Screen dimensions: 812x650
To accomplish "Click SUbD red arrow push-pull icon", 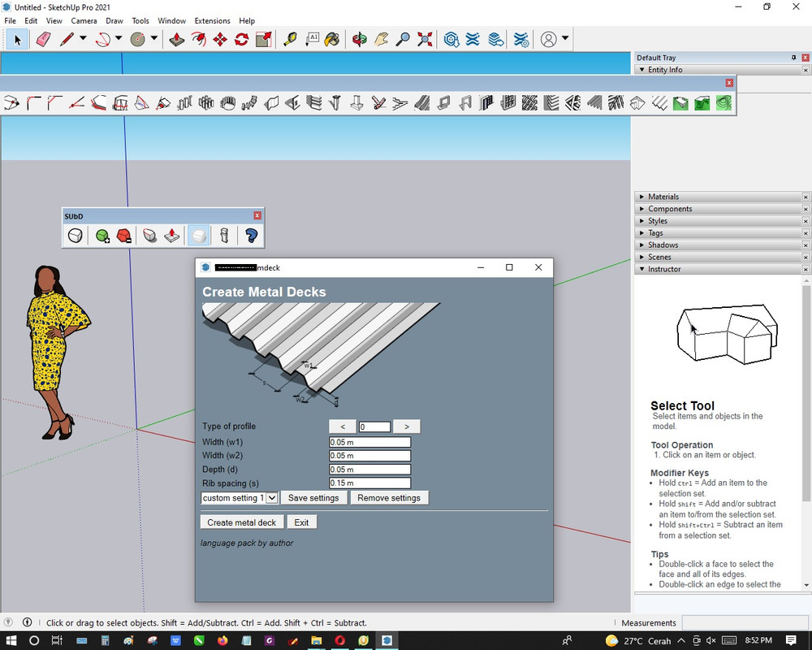I will pyautogui.click(x=172, y=236).
